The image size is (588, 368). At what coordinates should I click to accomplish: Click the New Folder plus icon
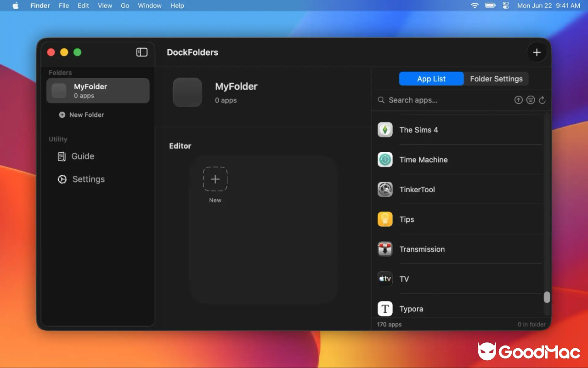click(62, 115)
